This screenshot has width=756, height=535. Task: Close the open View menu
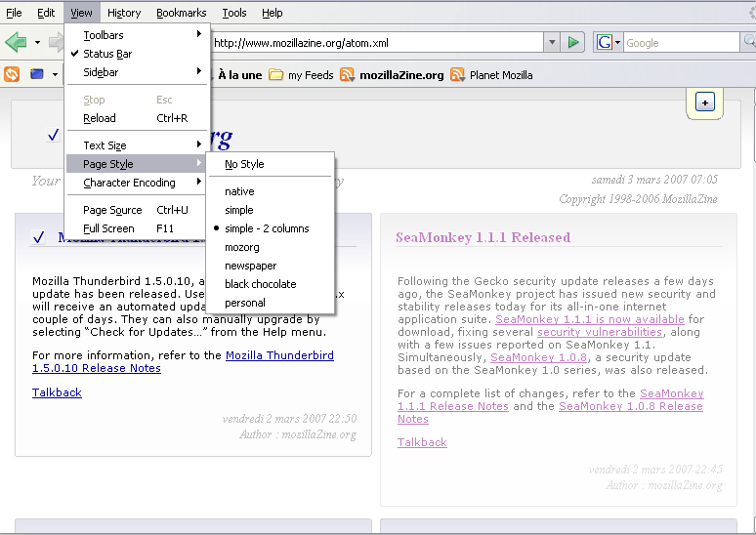point(81,13)
